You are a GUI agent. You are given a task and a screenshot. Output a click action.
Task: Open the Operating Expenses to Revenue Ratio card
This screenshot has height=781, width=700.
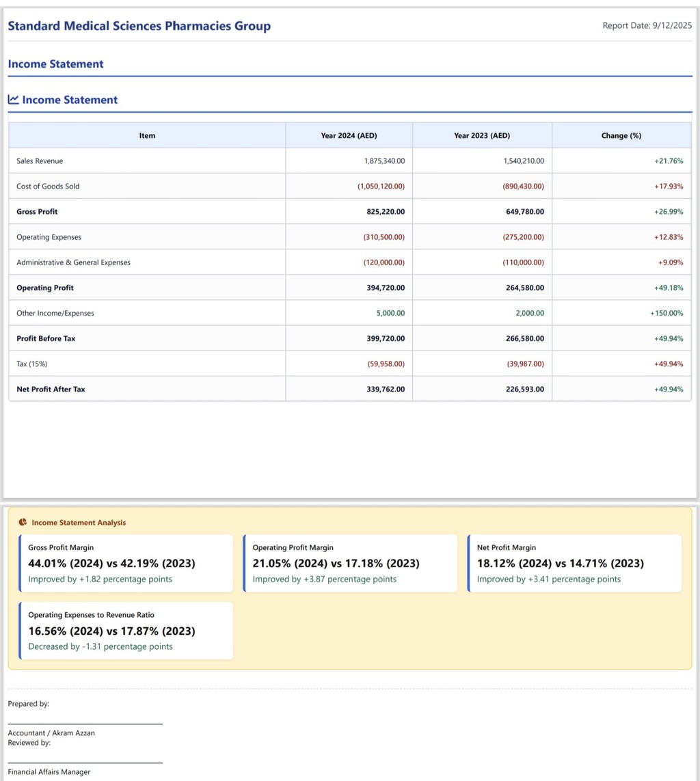126,631
